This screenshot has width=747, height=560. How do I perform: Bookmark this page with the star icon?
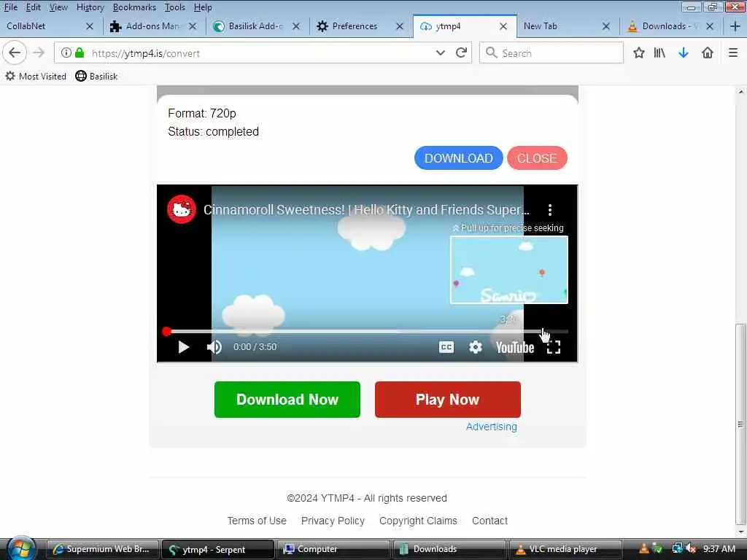[x=639, y=52]
